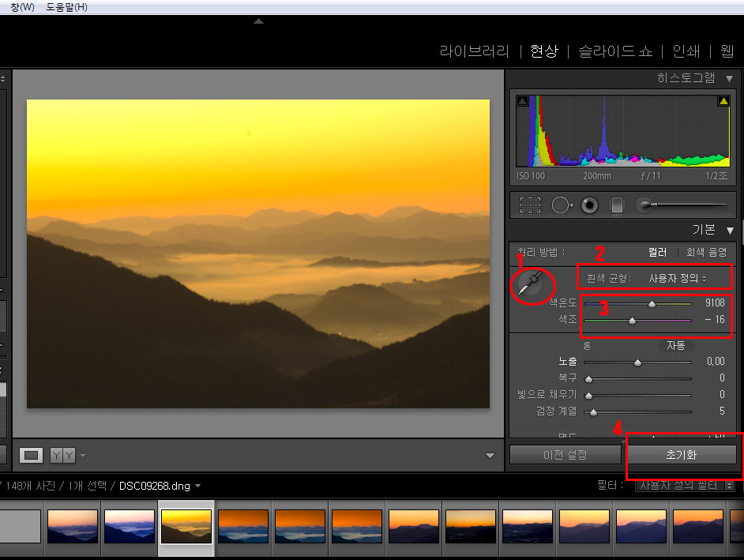Select the White Balance eyedropper tool
The width and height of the screenshot is (744, 560).
(x=530, y=284)
